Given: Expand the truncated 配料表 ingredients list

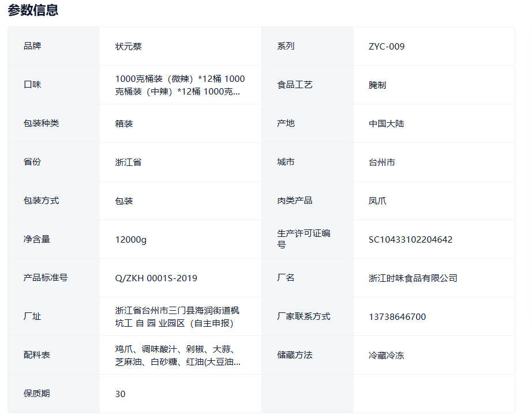Looking at the screenshot, I should tap(178, 355).
